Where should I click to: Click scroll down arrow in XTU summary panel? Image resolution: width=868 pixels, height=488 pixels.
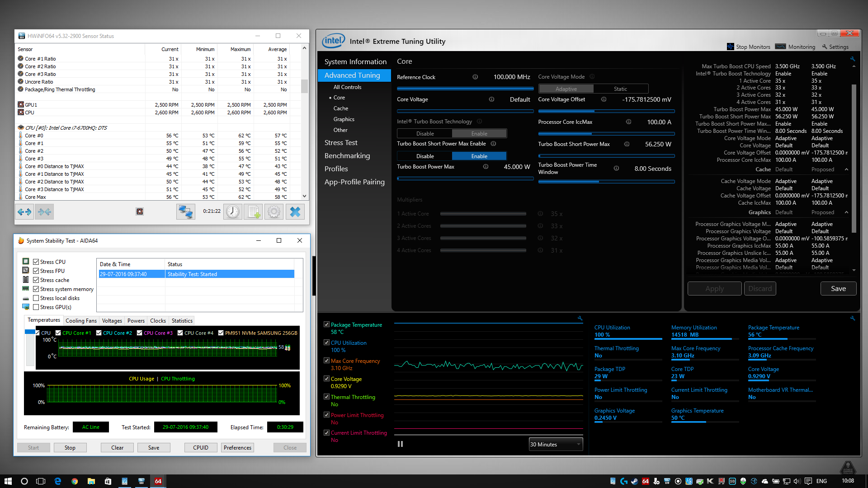pyautogui.click(x=854, y=270)
